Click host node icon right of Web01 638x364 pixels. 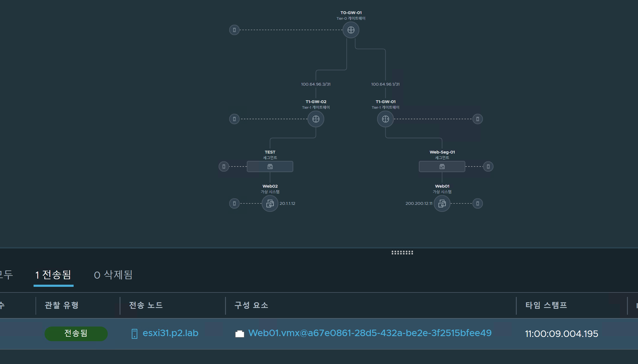(477, 203)
